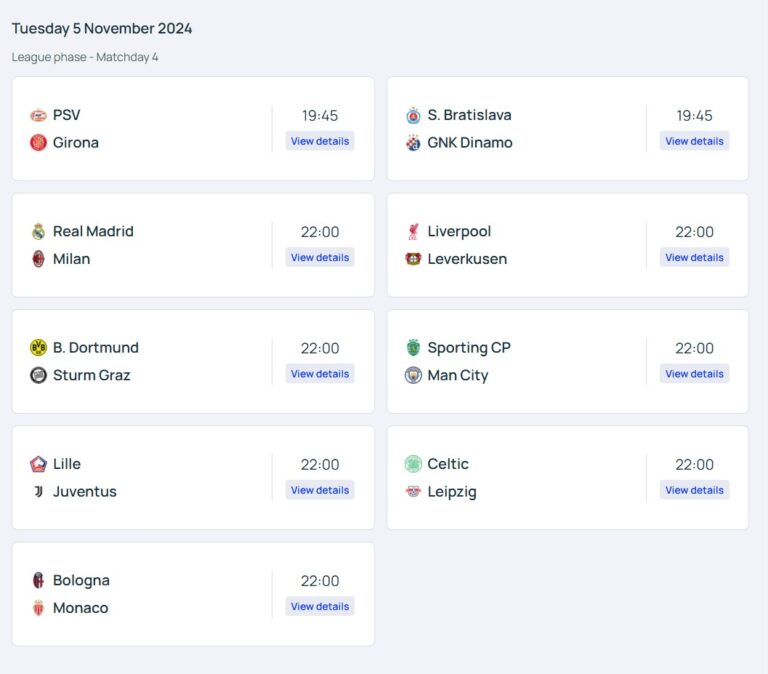
Task: Open details for Sporting CP vs Man City
Action: click(x=694, y=374)
